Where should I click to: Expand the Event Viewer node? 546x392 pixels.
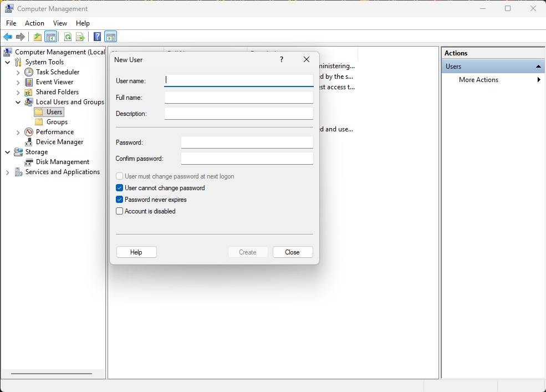pos(18,83)
